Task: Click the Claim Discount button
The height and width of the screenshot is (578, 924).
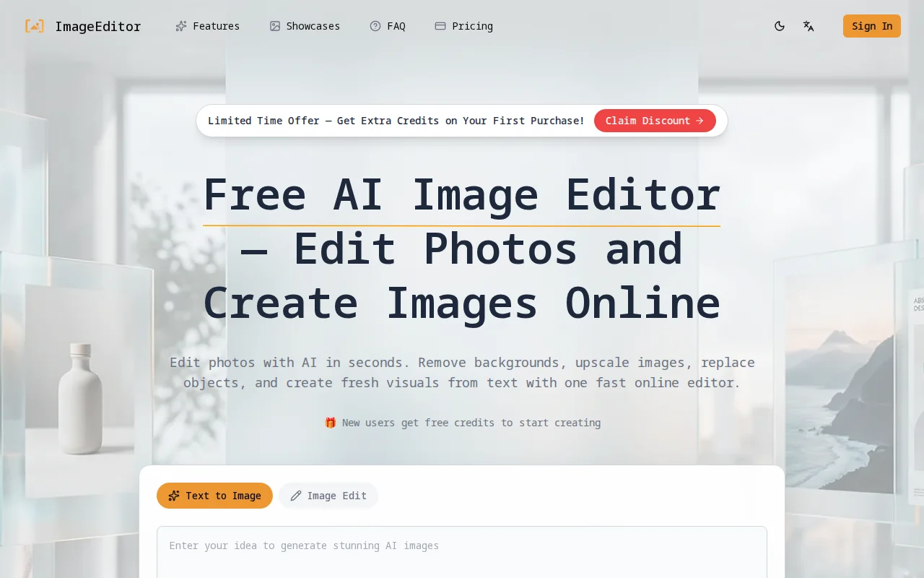Action: pyautogui.click(x=655, y=121)
